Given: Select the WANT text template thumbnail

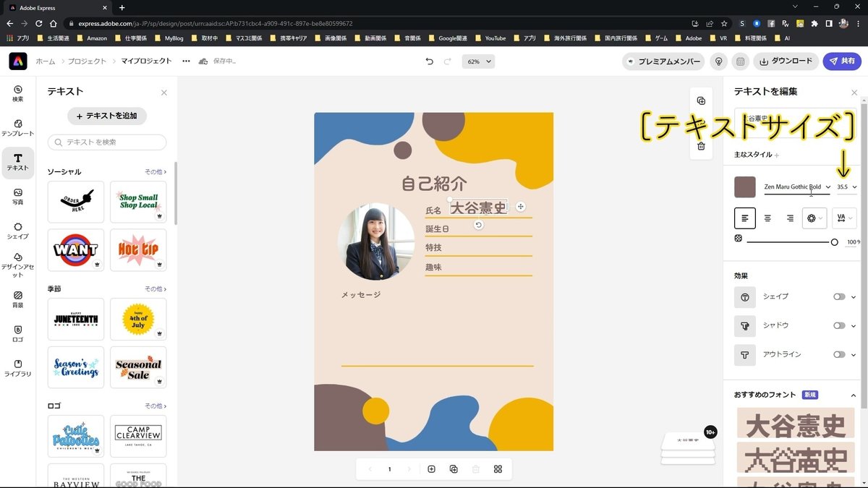Looking at the screenshot, I should (x=76, y=250).
